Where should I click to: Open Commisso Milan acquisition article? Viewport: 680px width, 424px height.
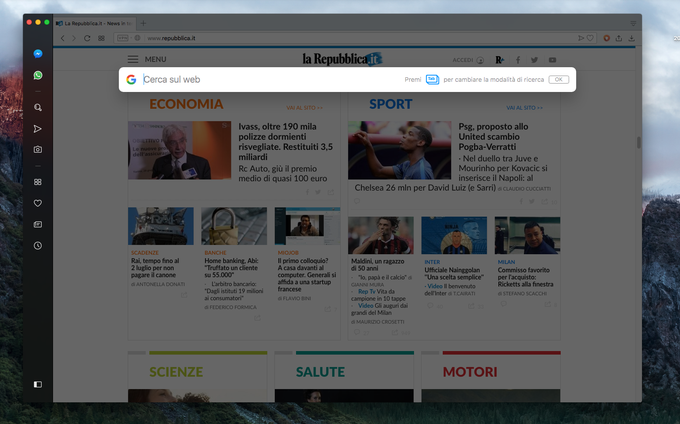pos(525,277)
